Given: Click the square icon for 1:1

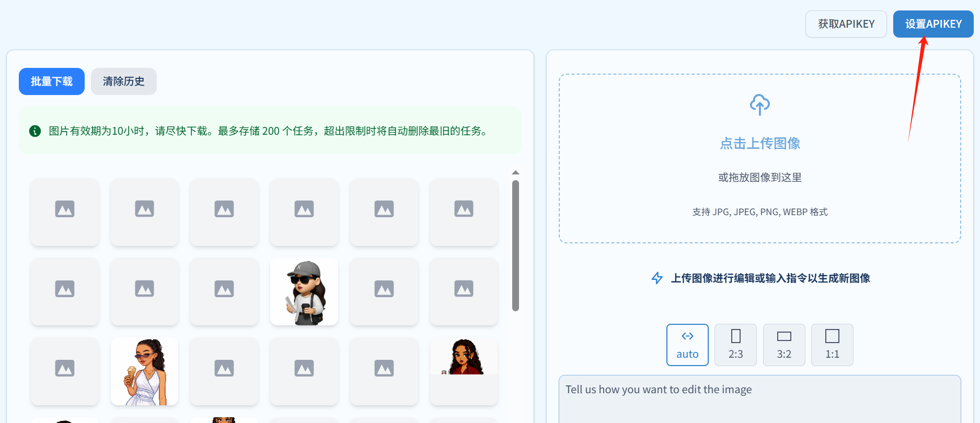Looking at the screenshot, I should pos(832,336).
